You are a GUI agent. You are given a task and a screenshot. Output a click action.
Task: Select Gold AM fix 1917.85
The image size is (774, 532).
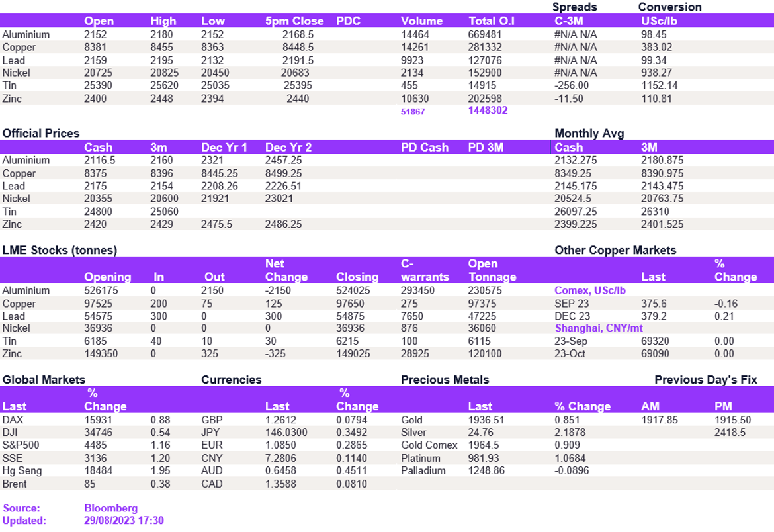660,420
